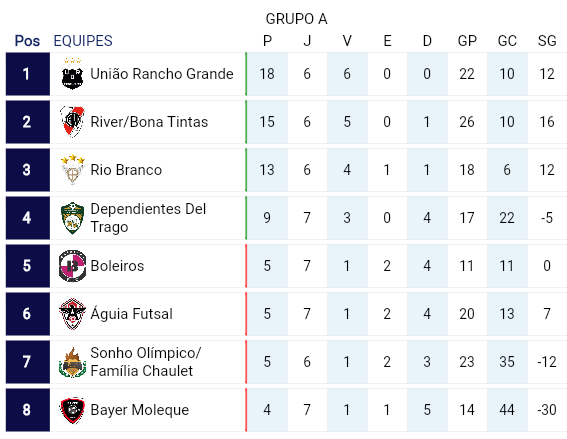Click the River/Bona Tintas team crest
This screenshot has height=439, width=567.
(x=72, y=122)
